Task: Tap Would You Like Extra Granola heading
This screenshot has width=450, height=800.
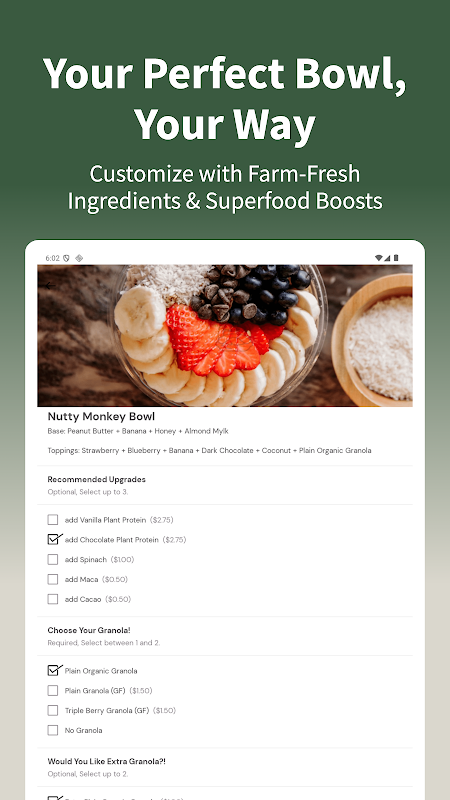Action: tap(107, 761)
